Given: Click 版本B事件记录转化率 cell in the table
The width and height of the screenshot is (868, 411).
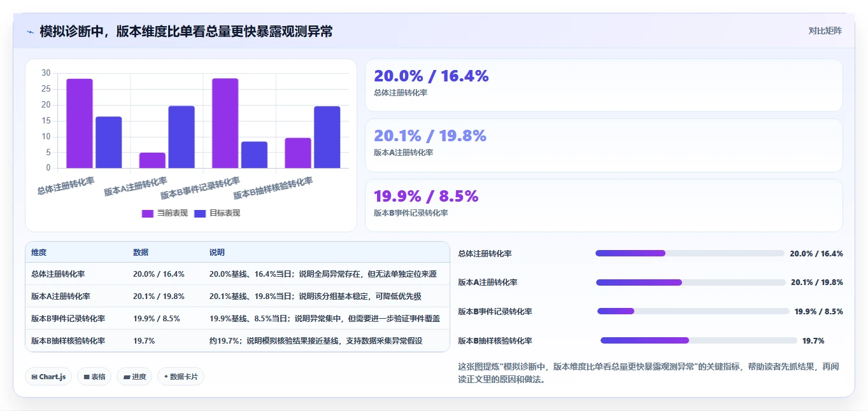Looking at the screenshot, I should point(68,319).
